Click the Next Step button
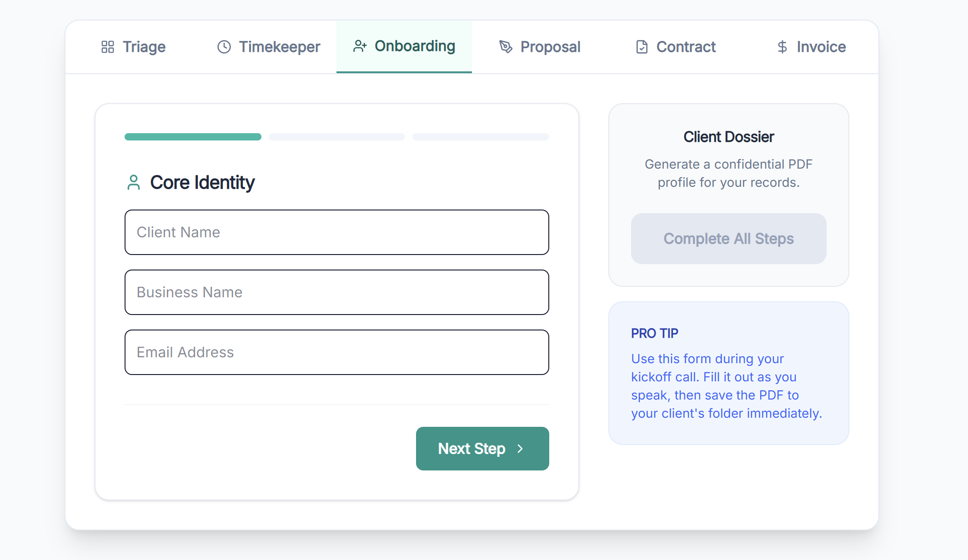The image size is (968, 560). [x=482, y=449]
